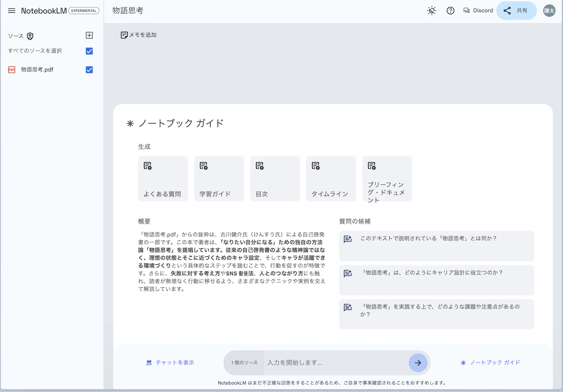Image resolution: width=563 pixels, height=392 pixels.
Task: Add a new source with the plus icon
Action: (89, 35)
